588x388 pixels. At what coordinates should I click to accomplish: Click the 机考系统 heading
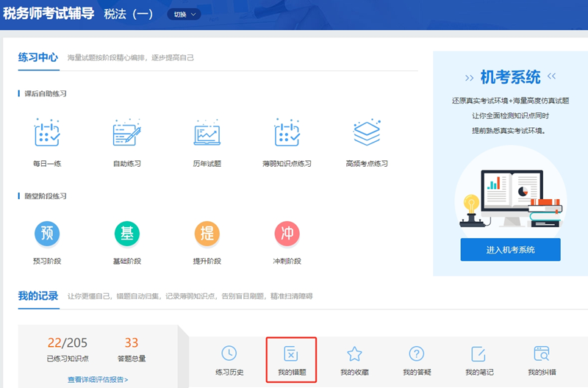click(510, 77)
